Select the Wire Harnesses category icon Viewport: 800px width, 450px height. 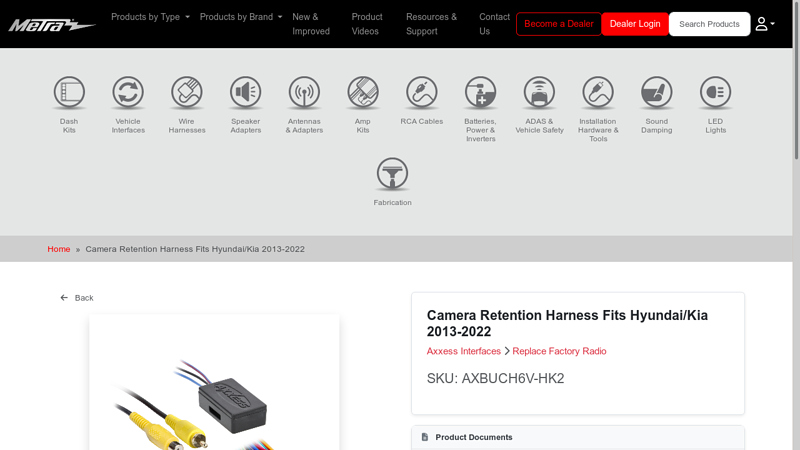pyautogui.click(x=187, y=92)
